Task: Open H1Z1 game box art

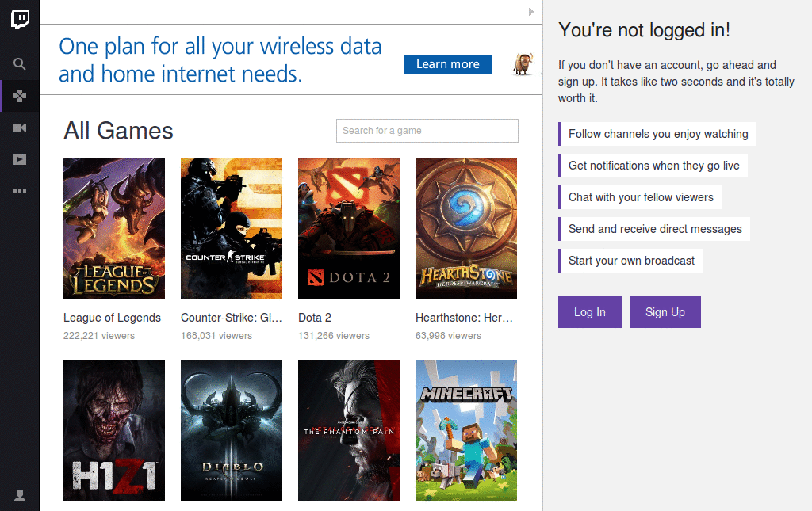Action: (114, 431)
